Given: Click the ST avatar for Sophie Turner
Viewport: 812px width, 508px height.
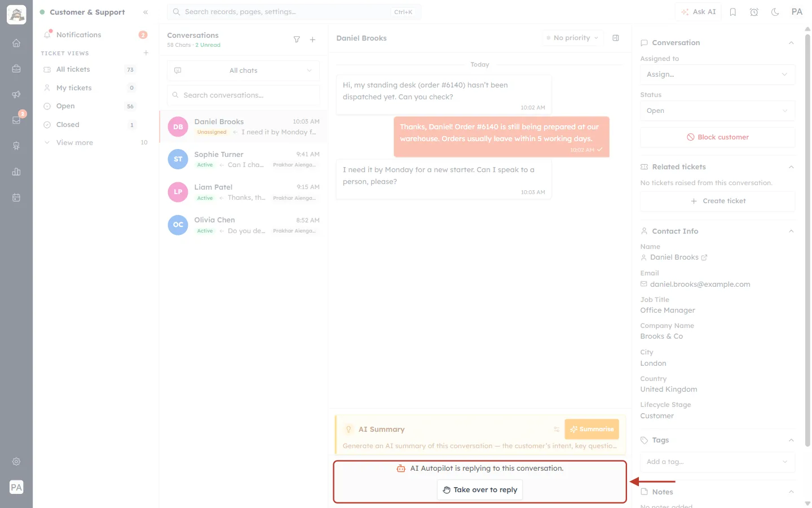Looking at the screenshot, I should (178, 159).
